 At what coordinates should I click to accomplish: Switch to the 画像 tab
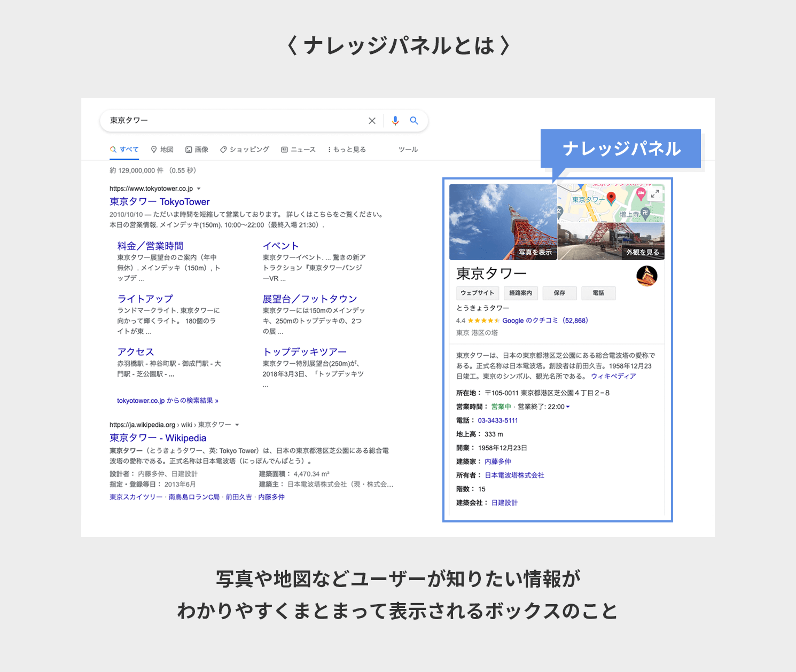197,150
